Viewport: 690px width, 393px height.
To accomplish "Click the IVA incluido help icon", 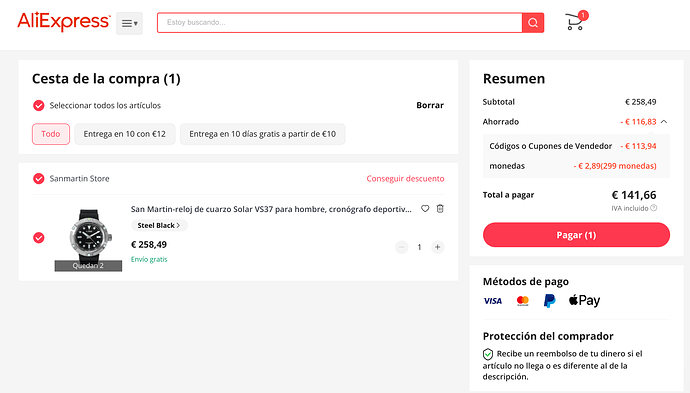I will [653, 208].
